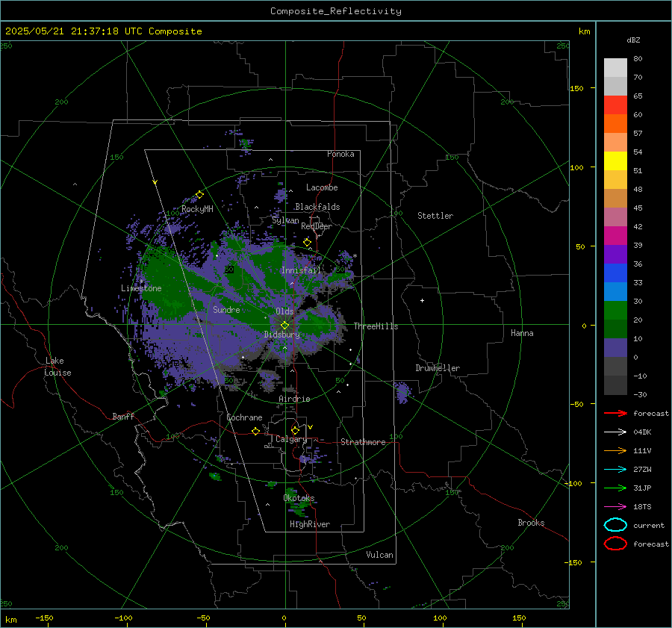Click white plus marker west of Hanna
This screenshot has height=628, width=672.
pos(422,300)
